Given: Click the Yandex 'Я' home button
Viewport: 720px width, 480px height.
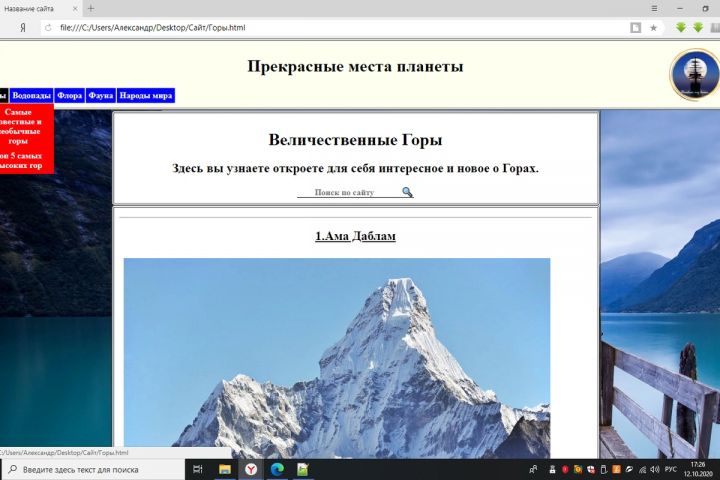Looking at the screenshot, I should click(x=23, y=28).
